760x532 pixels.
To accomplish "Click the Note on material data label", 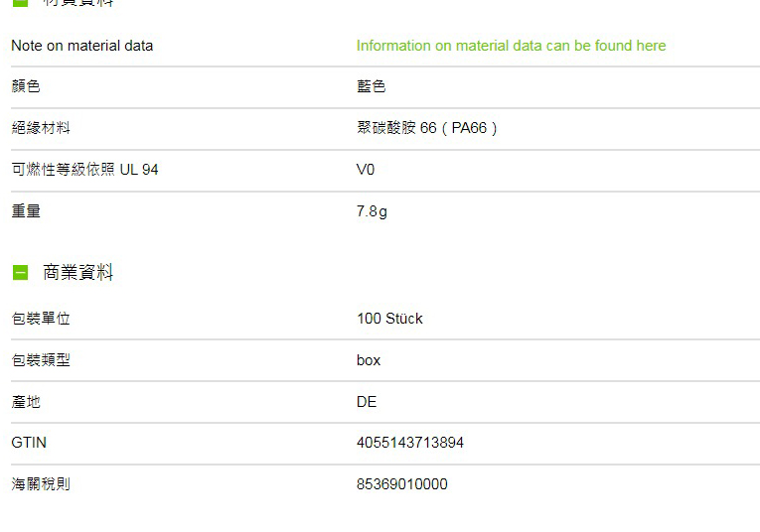I will click(x=81, y=46).
